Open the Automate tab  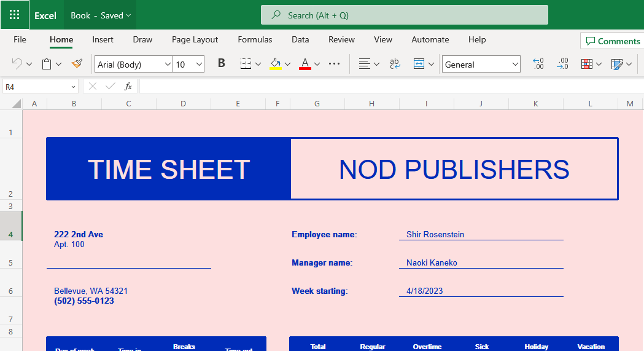(x=430, y=39)
